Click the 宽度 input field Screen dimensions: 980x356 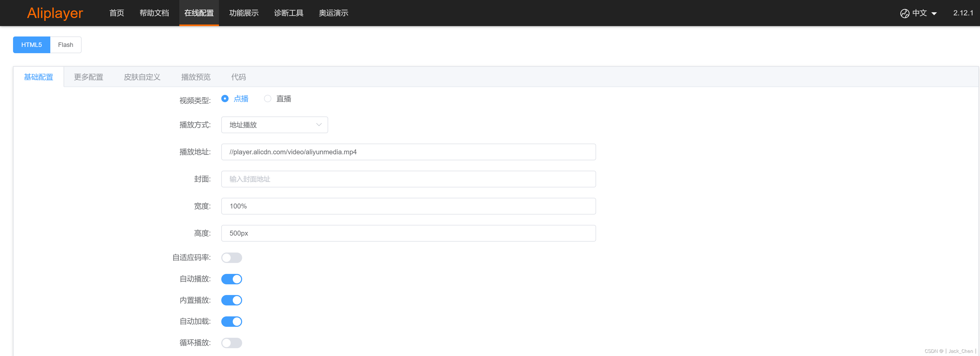[x=409, y=206]
